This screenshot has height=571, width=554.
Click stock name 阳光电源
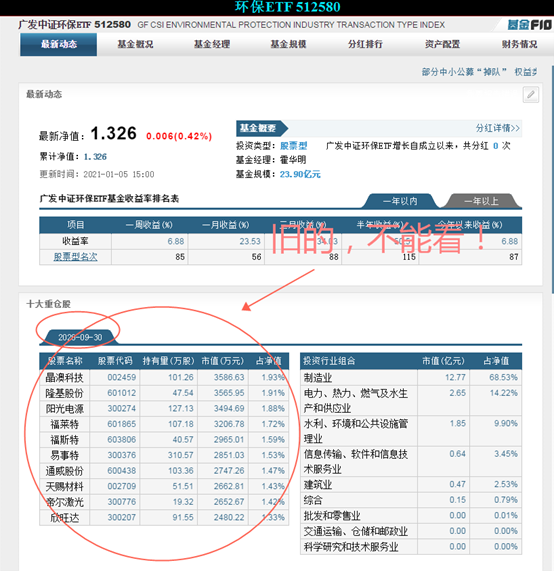64,409
